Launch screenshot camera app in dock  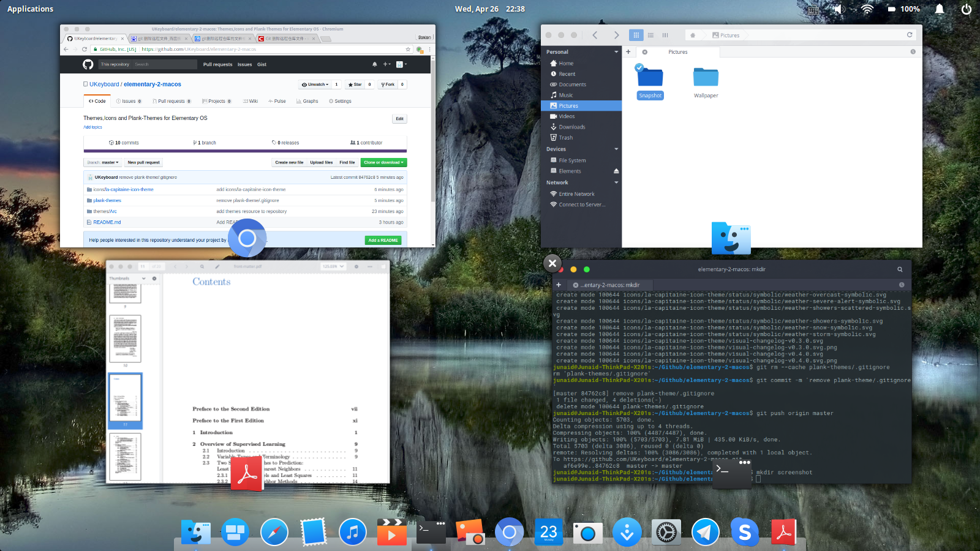click(x=588, y=533)
